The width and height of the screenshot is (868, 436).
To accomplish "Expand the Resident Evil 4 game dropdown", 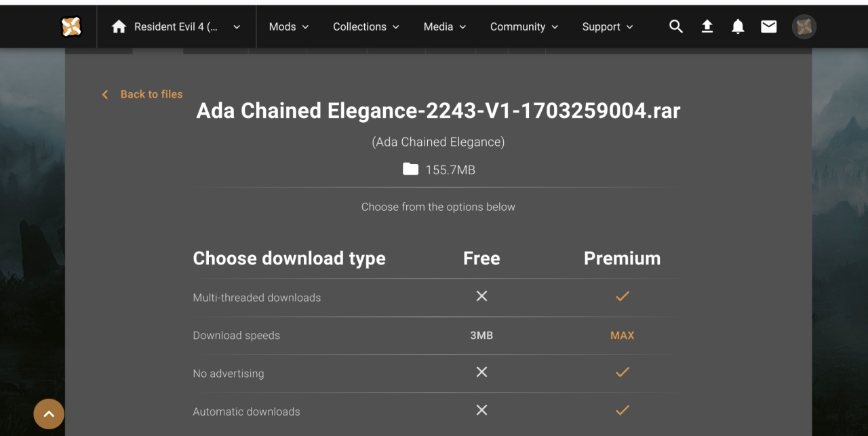I will [236, 27].
